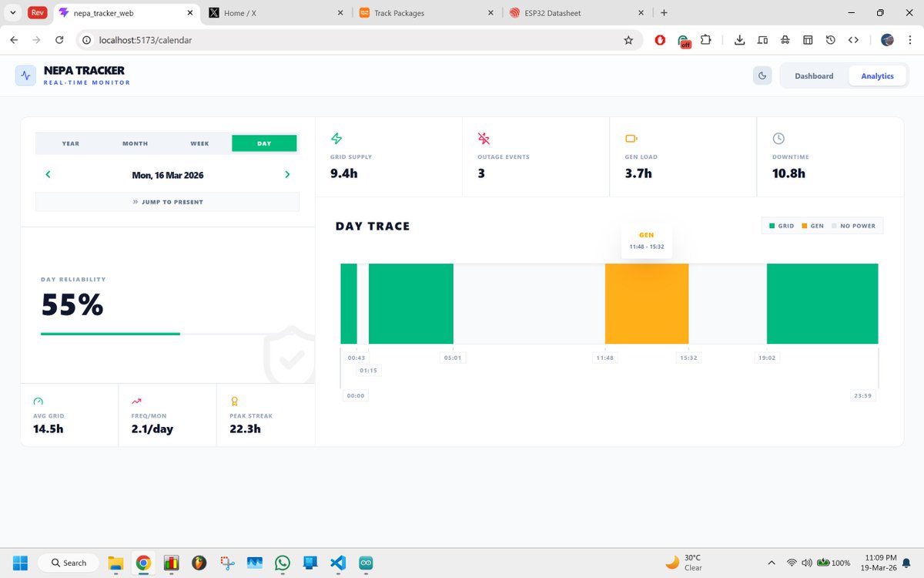Go back in browser history

[x=14, y=40]
